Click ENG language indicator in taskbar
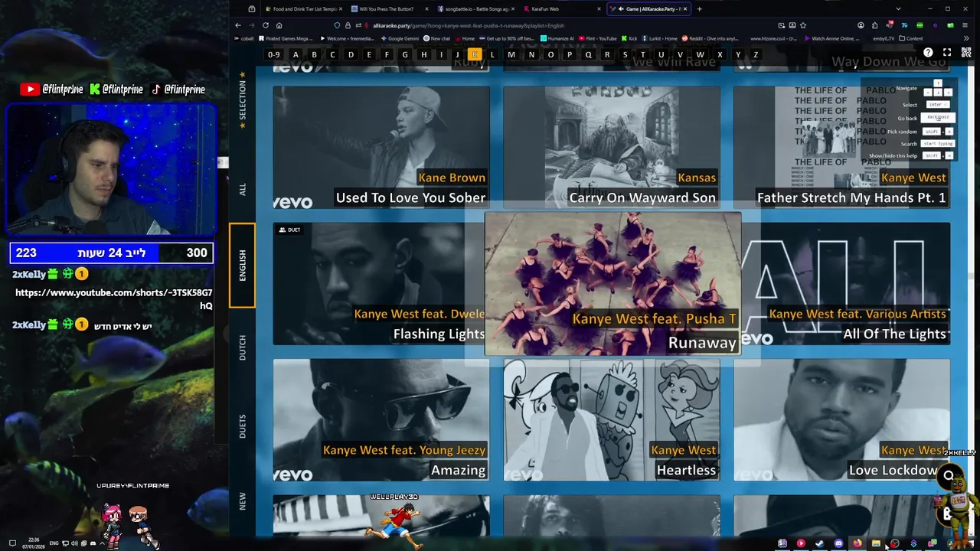This screenshot has height=551, width=980. (x=54, y=543)
